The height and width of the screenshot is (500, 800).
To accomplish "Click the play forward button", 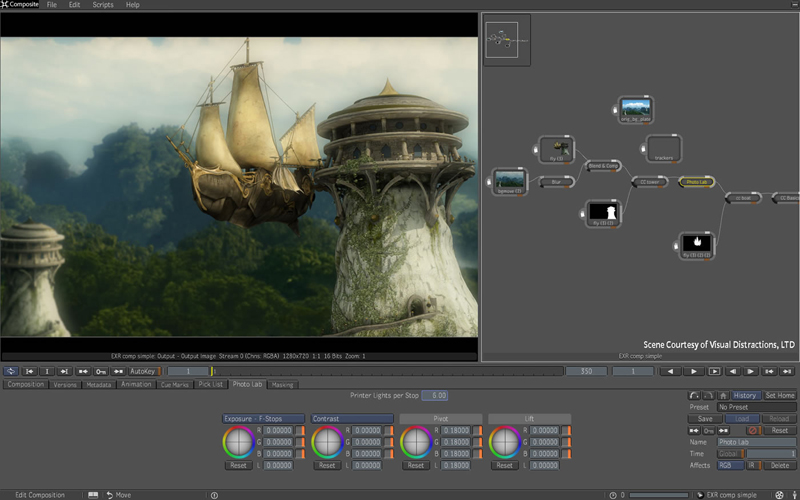I will (693, 371).
